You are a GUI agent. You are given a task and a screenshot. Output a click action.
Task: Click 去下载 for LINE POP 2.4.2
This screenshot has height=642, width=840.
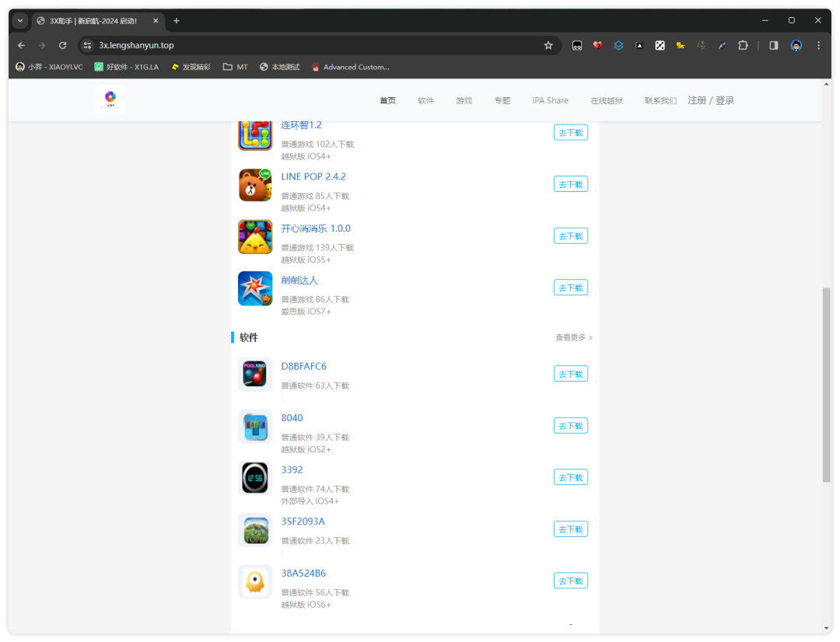coord(571,184)
